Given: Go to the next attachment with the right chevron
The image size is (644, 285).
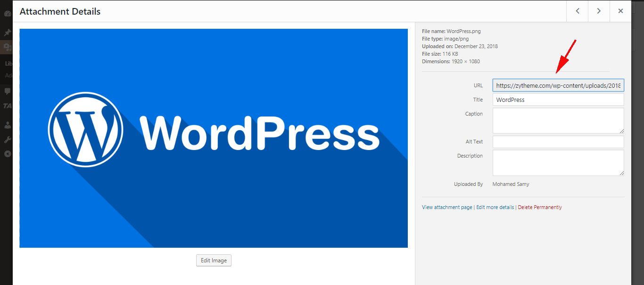Looking at the screenshot, I should (599, 11).
